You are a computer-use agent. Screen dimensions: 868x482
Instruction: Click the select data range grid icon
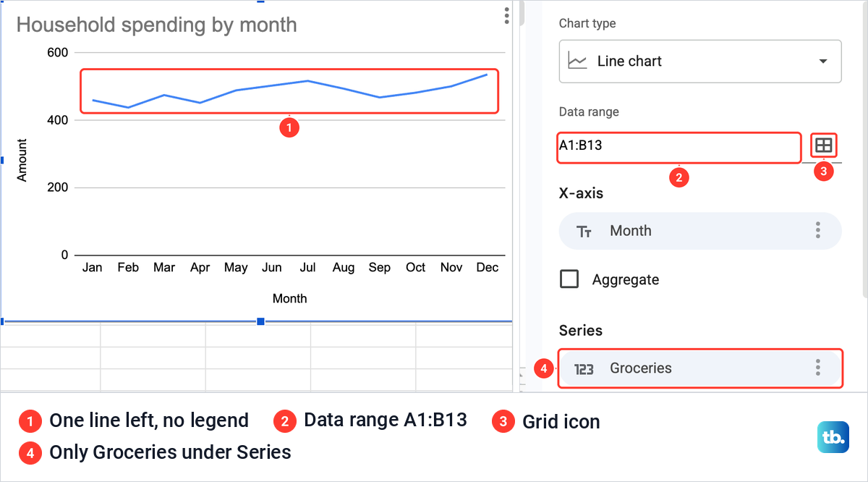(824, 145)
